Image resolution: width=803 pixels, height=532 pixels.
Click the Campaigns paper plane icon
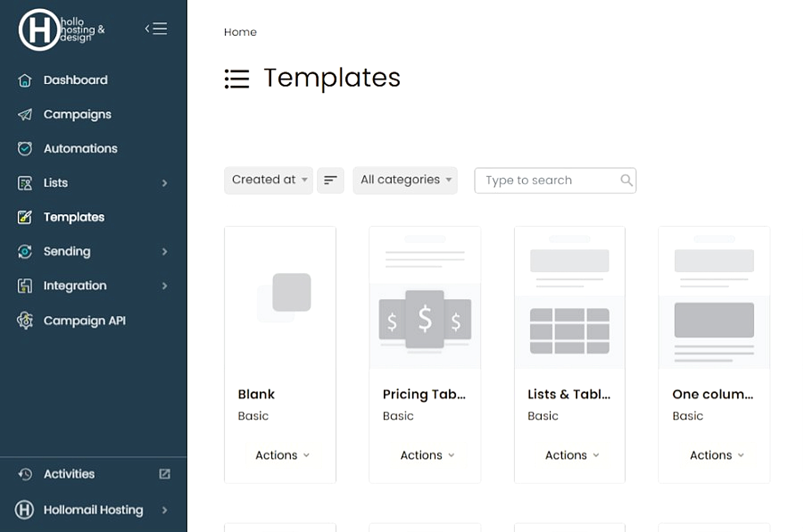[x=25, y=114]
